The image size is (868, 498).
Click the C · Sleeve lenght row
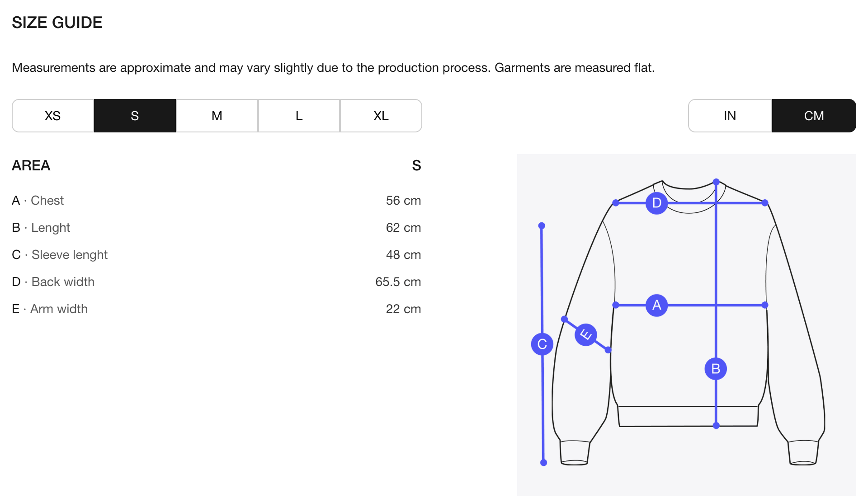point(60,255)
